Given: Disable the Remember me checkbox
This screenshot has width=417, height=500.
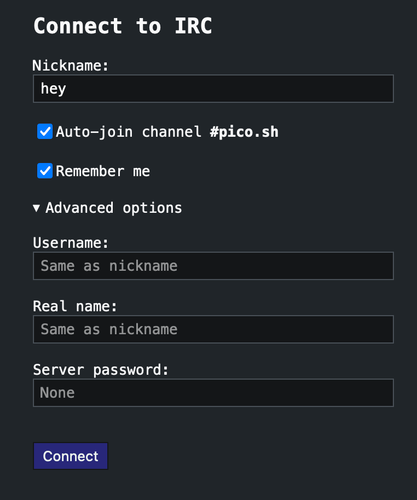Looking at the screenshot, I should [45, 171].
